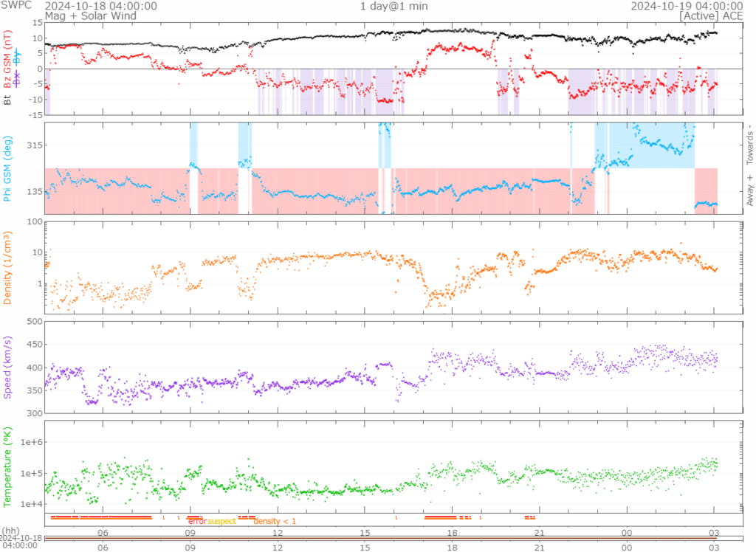Toggle the orange Density (1/cm³) label

7,268
